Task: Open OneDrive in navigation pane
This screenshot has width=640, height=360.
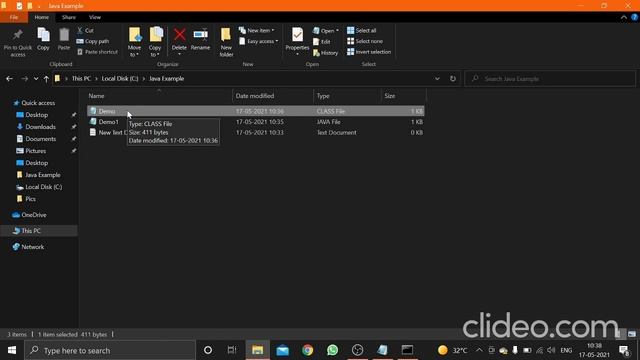Action: click(x=33, y=215)
